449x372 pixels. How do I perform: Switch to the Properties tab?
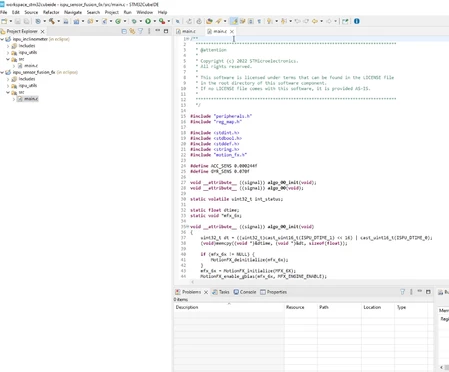(x=274, y=292)
